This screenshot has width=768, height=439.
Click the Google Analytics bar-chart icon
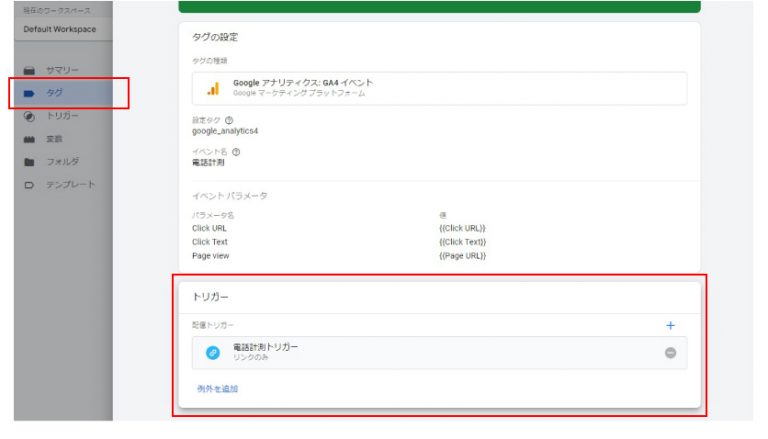[x=213, y=89]
